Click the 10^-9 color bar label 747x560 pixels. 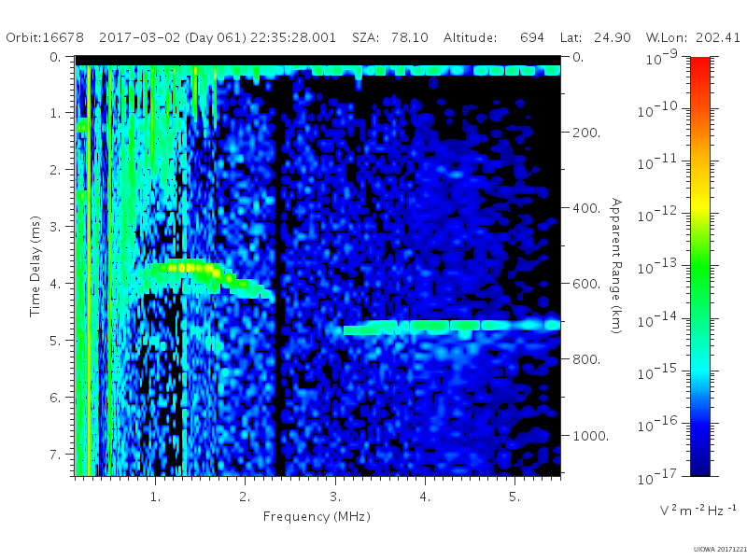coord(661,57)
